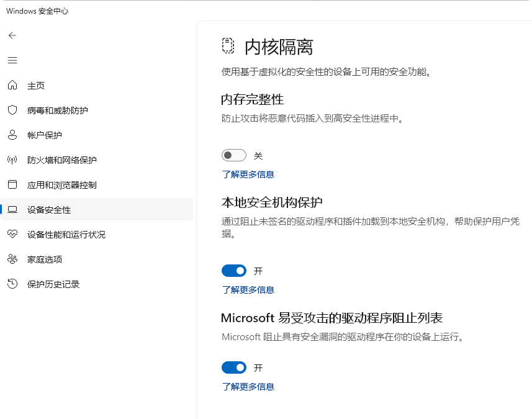Open 防火墙和网络保护 via its network icon

click(x=12, y=160)
